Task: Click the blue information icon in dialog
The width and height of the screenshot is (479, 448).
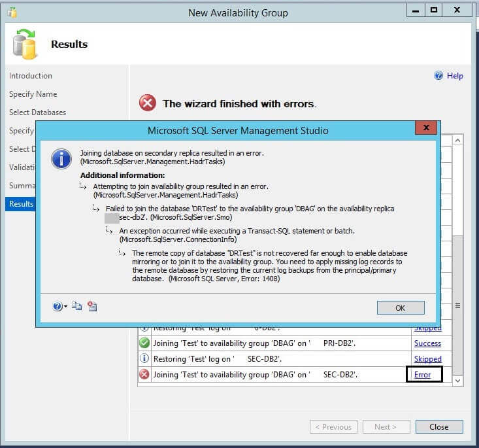Action: click(x=61, y=159)
